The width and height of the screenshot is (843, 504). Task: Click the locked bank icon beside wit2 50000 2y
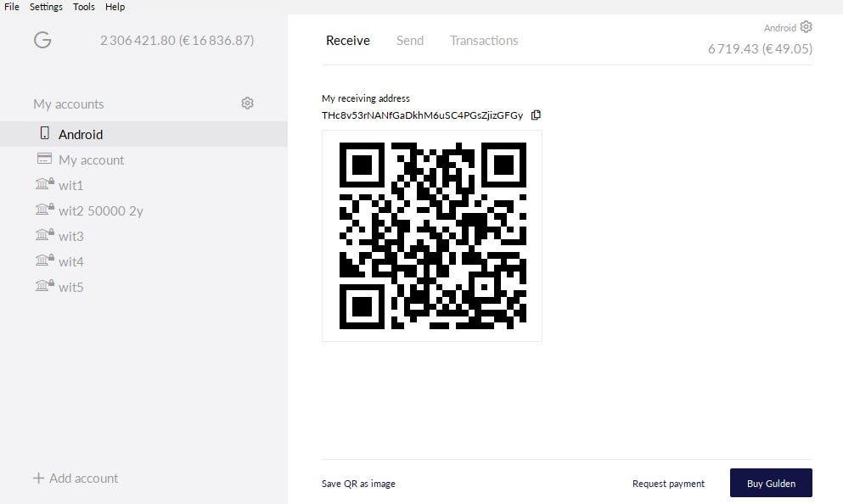[x=45, y=209]
